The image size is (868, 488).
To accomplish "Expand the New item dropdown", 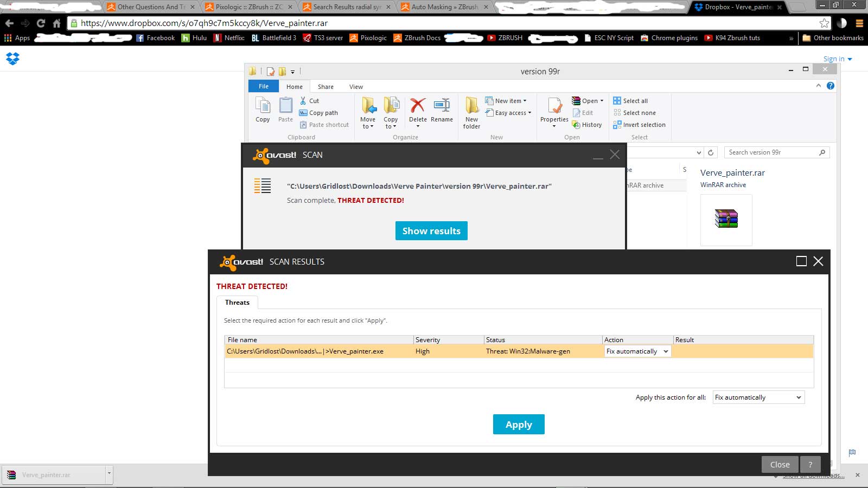I will (x=506, y=101).
